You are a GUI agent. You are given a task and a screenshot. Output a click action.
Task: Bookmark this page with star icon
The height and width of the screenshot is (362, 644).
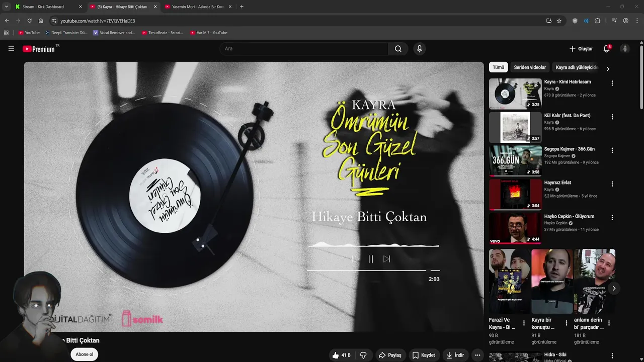(559, 21)
